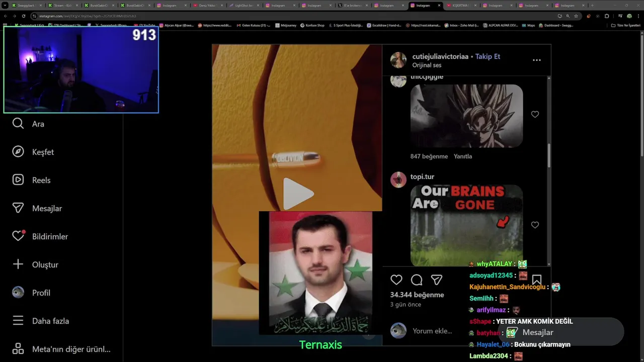Switch to Deniz Yıldız YouTube tab

tap(208, 6)
